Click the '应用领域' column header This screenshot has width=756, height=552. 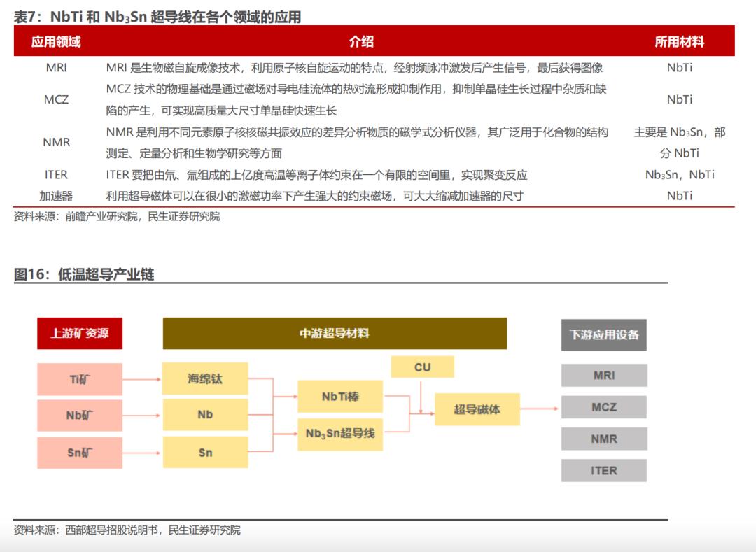pyautogui.click(x=56, y=42)
